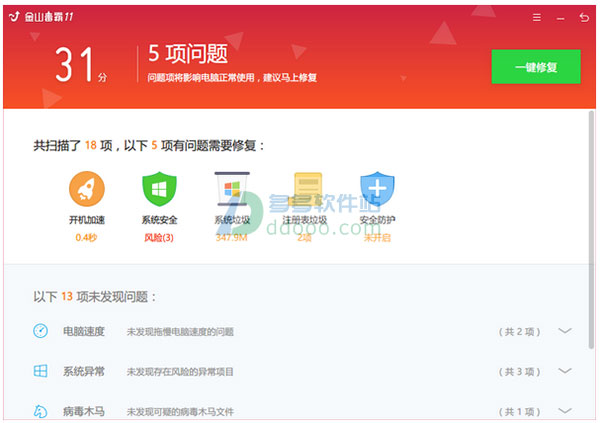Click the 系统安全 label text
600x423 pixels.
click(159, 220)
